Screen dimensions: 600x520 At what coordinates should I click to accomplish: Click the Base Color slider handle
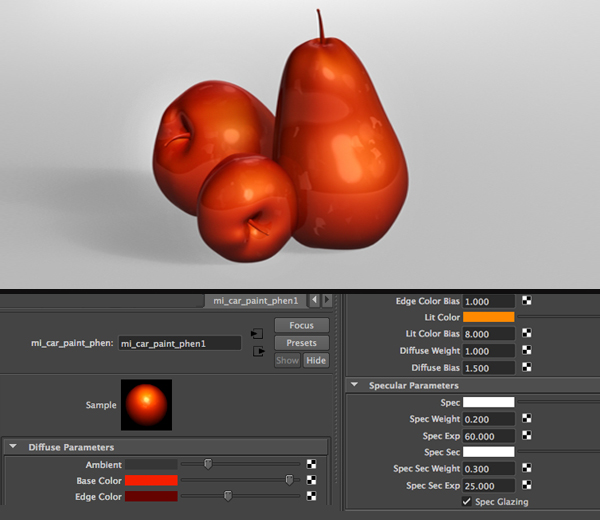click(x=289, y=480)
